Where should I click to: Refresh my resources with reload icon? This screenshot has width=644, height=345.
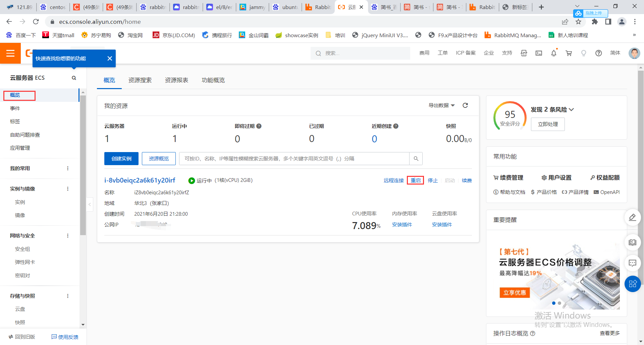[465, 106]
